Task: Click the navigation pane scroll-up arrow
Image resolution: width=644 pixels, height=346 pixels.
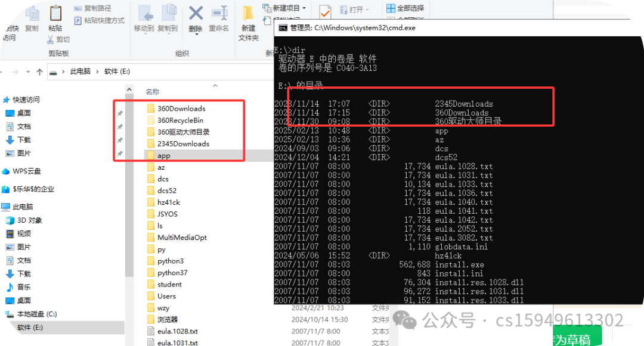Action: [x=129, y=89]
